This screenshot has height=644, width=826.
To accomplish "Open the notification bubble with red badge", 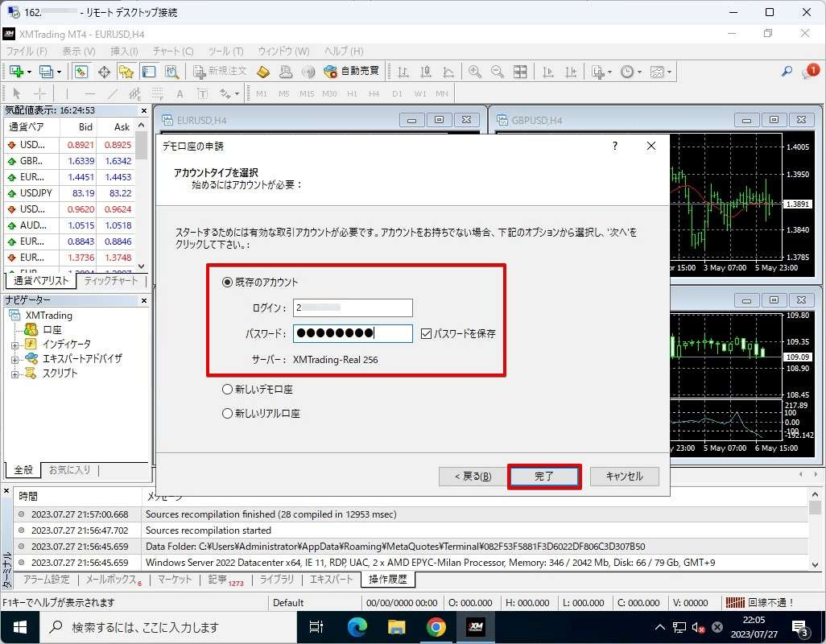I will point(810,71).
